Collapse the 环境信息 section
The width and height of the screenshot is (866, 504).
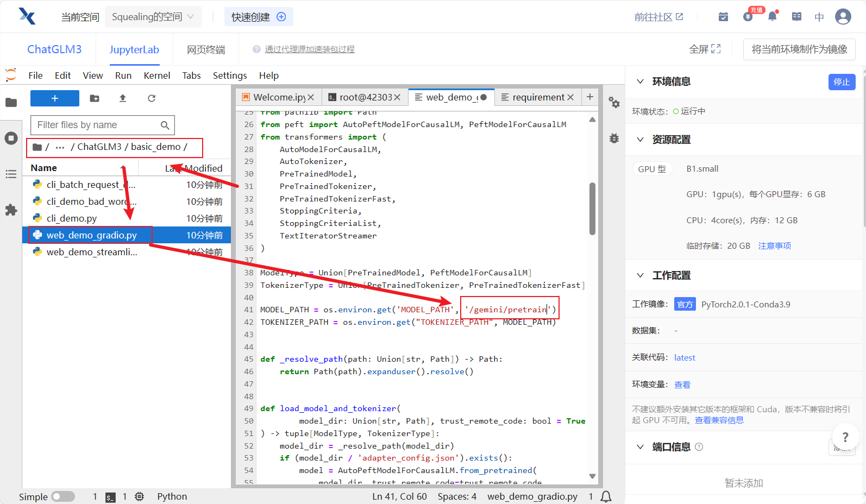pos(641,81)
